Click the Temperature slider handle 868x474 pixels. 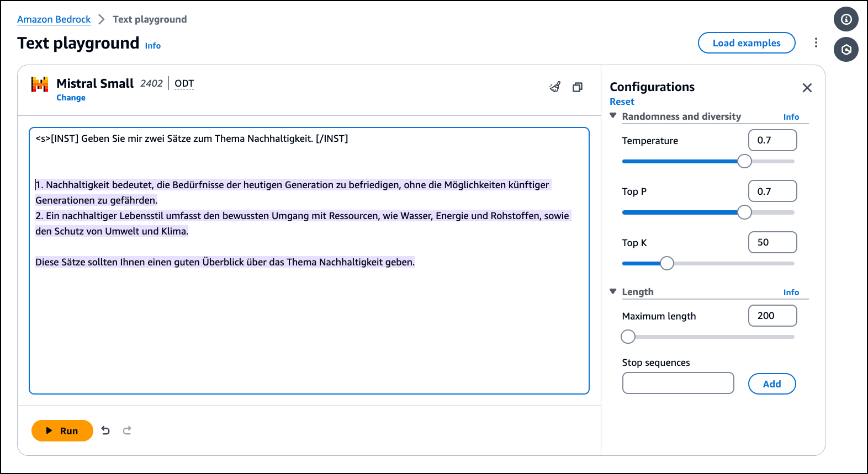click(744, 161)
